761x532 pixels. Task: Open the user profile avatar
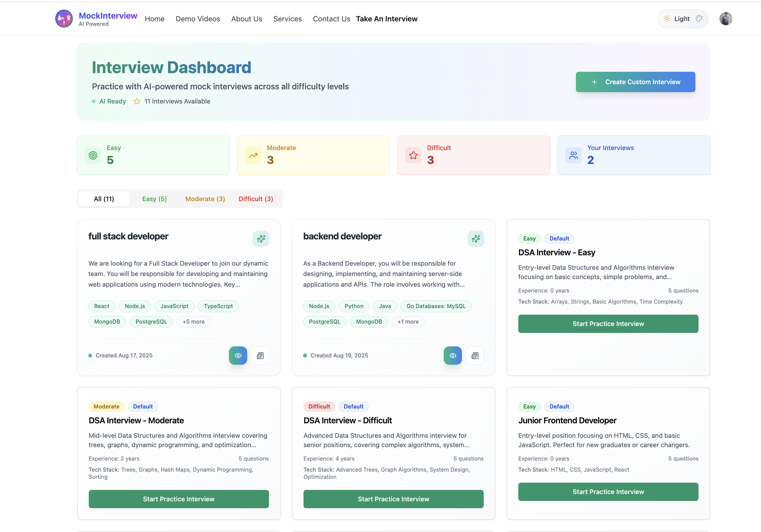click(x=726, y=19)
